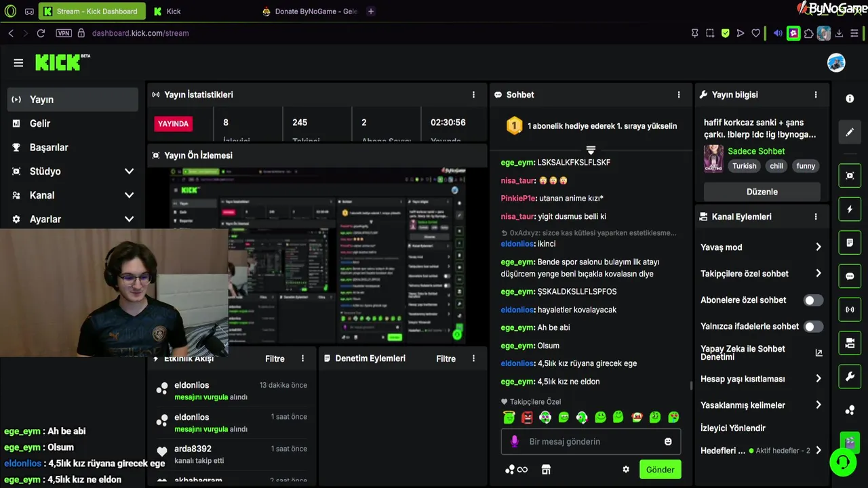Click the browser reload button
Image resolution: width=868 pixels, height=488 pixels.
pyautogui.click(x=41, y=33)
